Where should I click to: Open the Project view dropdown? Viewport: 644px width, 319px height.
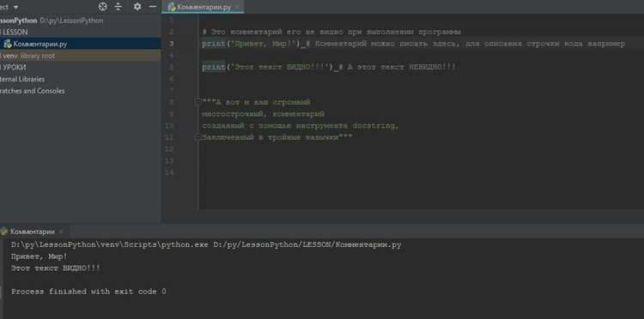15,7
